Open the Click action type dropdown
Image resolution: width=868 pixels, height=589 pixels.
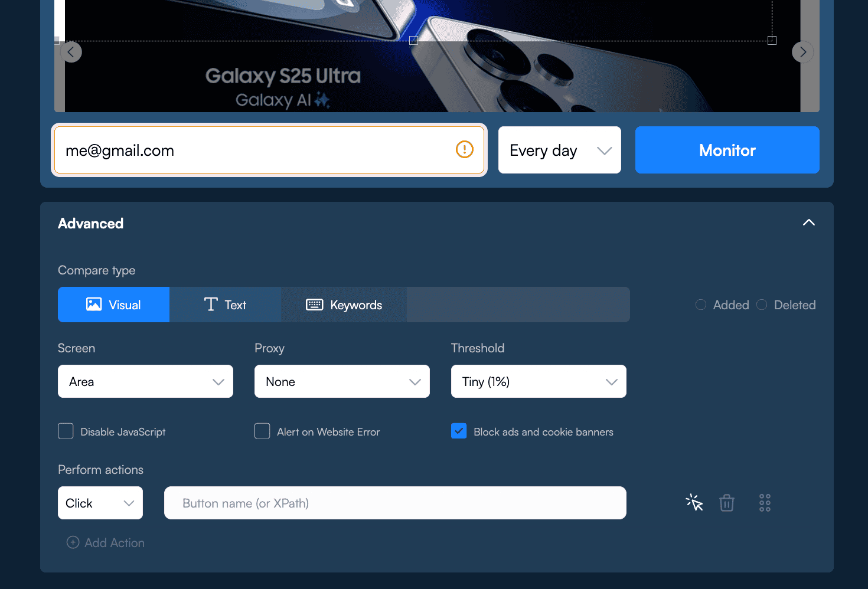click(100, 503)
